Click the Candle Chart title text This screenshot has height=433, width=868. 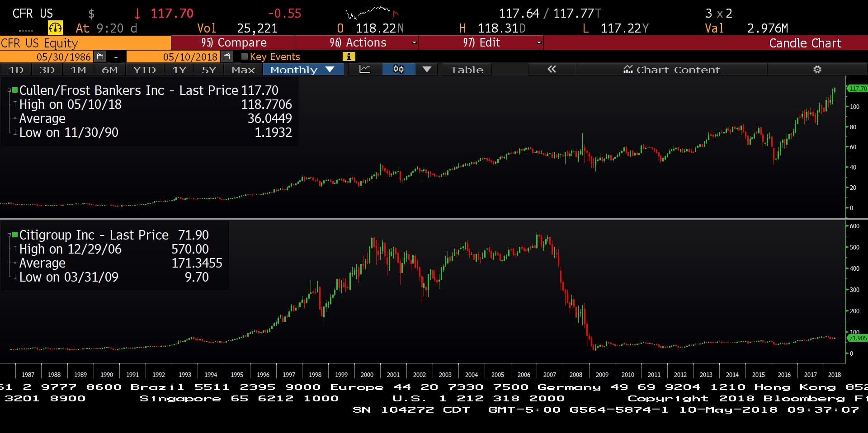(805, 43)
